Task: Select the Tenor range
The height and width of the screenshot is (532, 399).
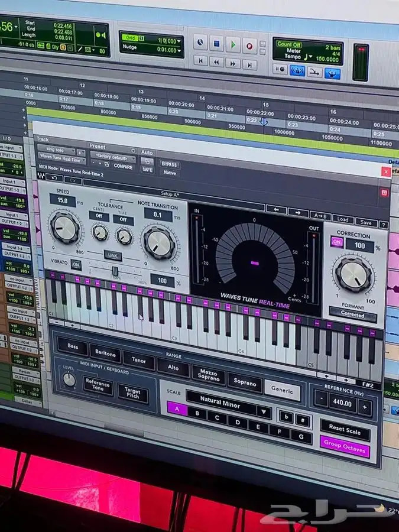Action: [139, 361]
